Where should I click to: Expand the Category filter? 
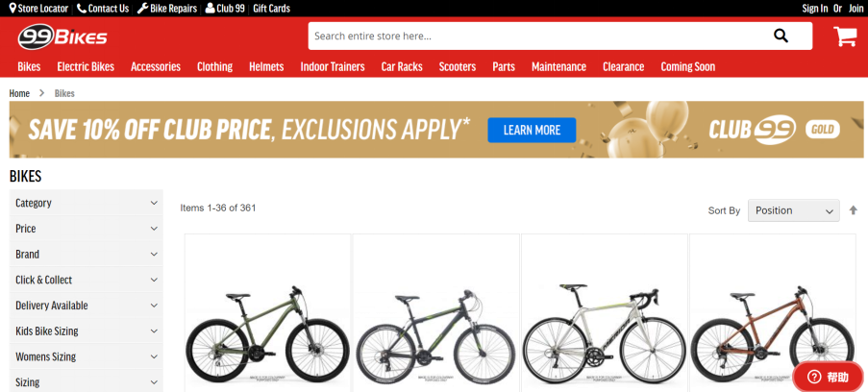pyautogui.click(x=87, y=203)
